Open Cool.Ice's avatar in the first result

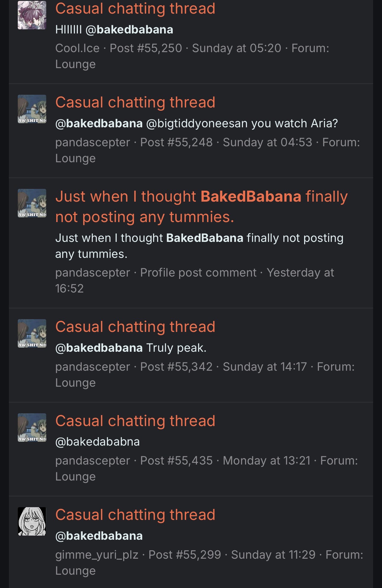[32, 15]
